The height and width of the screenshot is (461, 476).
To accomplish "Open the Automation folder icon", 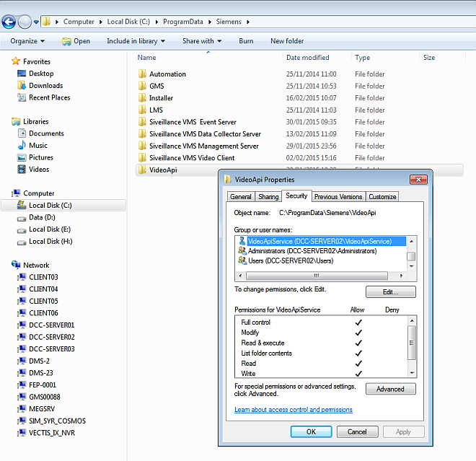I will click(x=142, y=74).
